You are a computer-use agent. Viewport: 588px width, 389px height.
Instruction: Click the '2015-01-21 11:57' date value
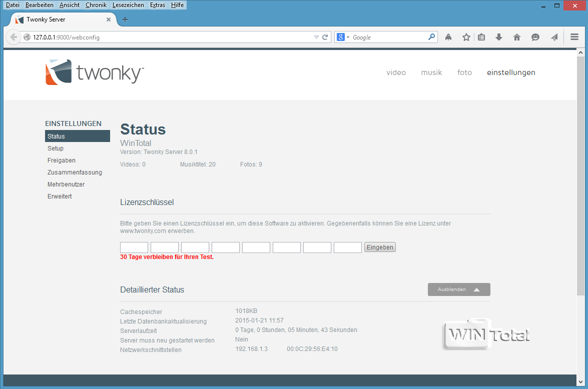point(259,320)
